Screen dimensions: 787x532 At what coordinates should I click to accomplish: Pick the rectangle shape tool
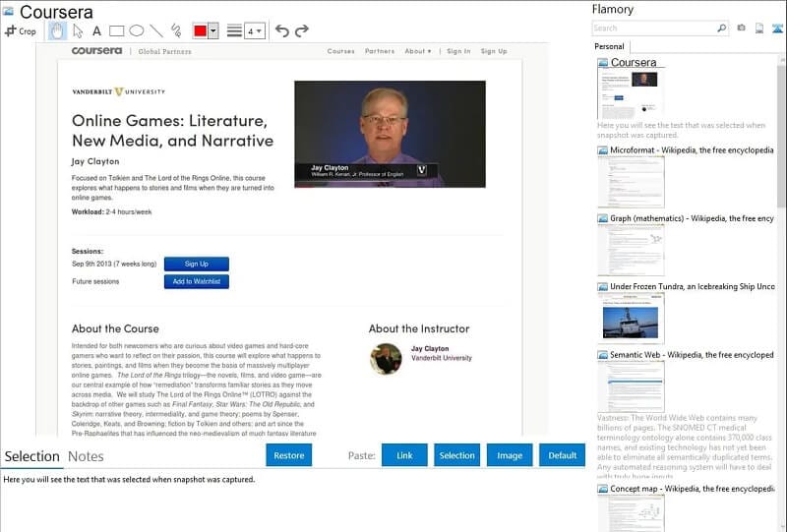pos(116,31)
